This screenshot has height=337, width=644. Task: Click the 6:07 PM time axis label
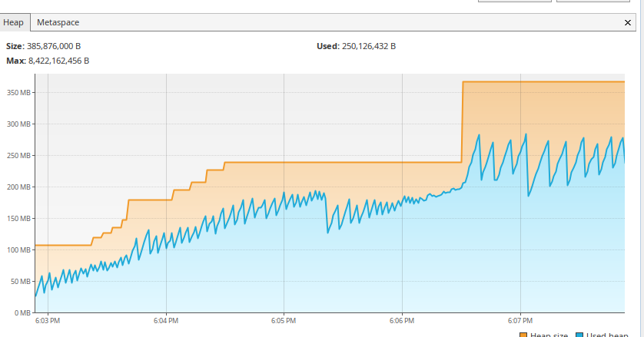pyautogui.click(x=520, y=321)
